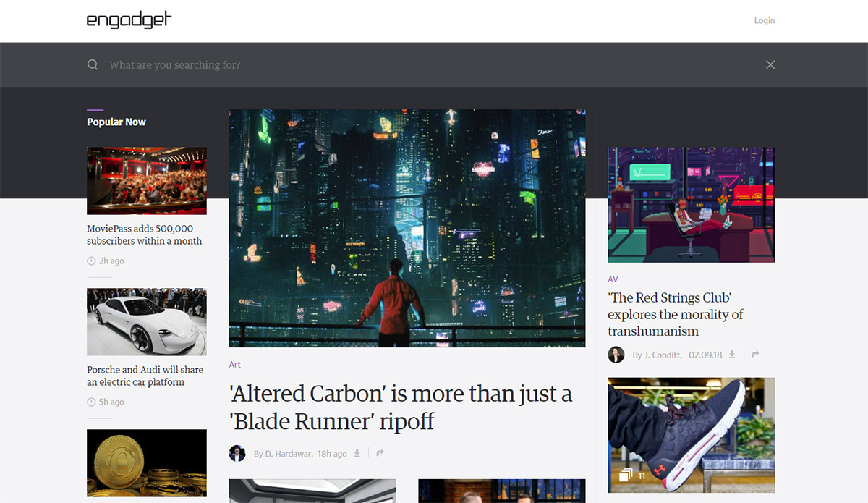Click the Engadget logo

pos(129,20)
